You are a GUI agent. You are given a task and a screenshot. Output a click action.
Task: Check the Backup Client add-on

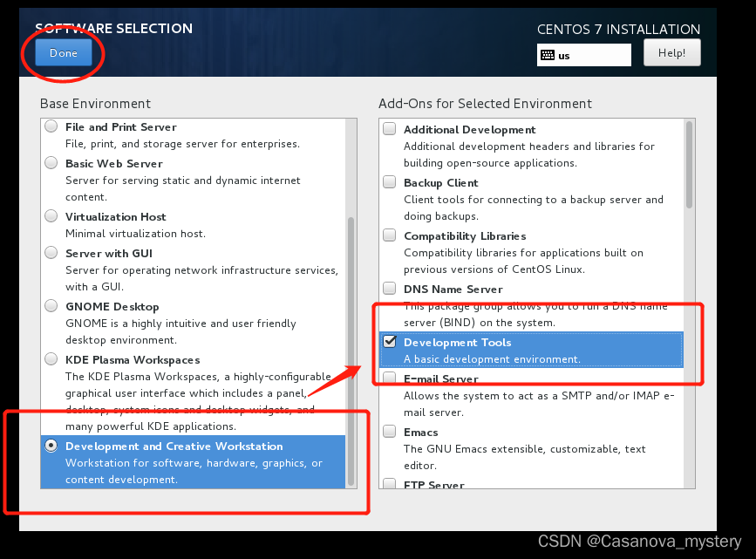click(389, 181)
